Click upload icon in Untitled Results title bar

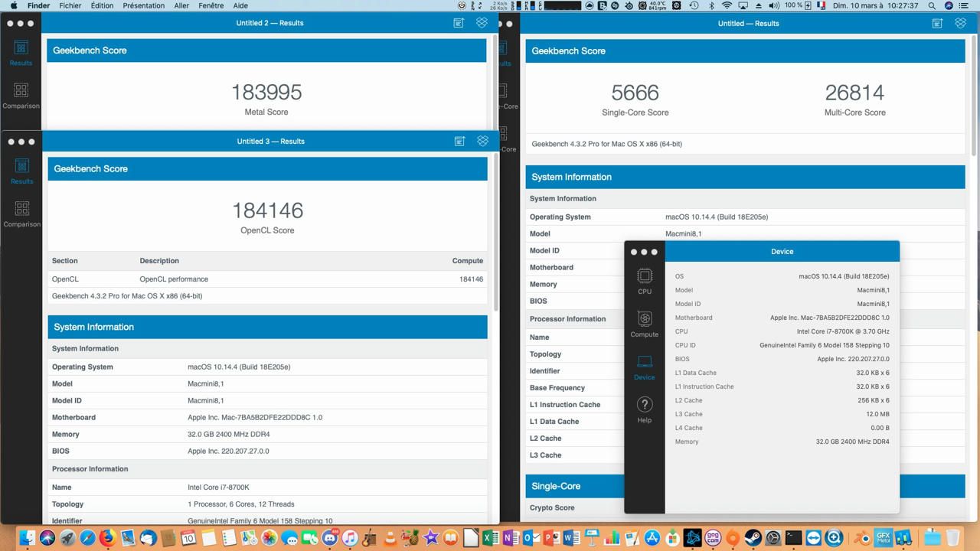937,24
